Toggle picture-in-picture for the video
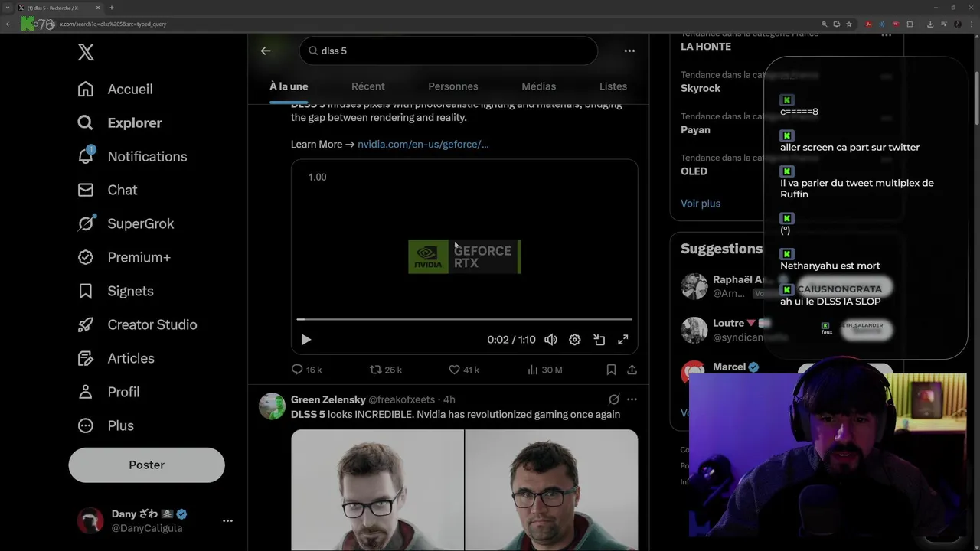The image size is (980, 551). (x=599, y=340)
